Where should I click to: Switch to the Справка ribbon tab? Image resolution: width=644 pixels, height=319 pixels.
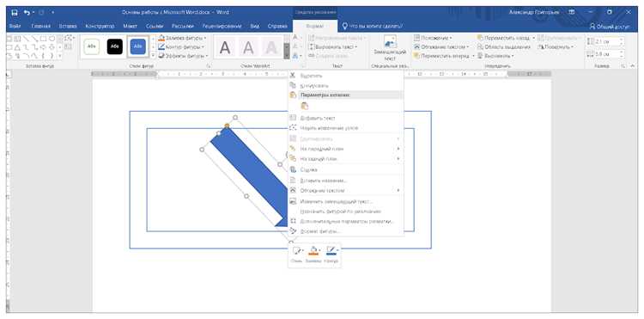[x=277, y=27]
